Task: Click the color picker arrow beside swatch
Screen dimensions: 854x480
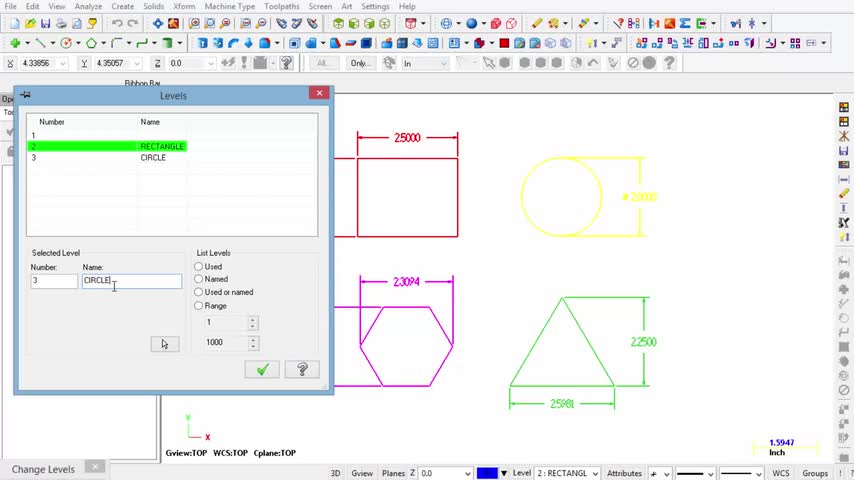Action: pos(504,473)
